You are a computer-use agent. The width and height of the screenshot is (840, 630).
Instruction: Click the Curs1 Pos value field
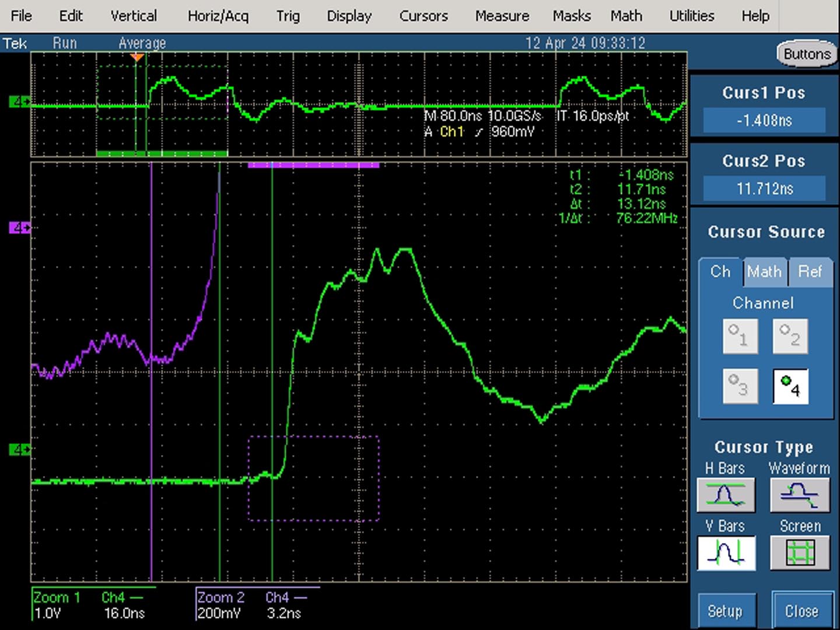[x=764, y=121]
